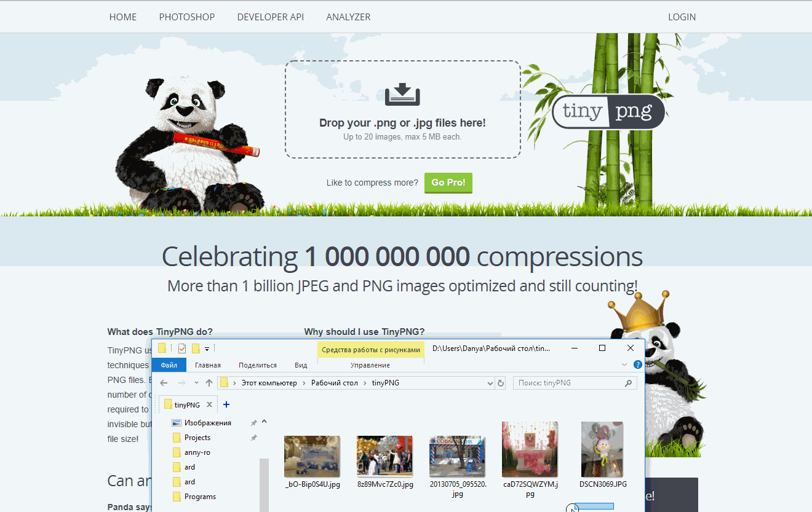Minimize the Explorer window
This screenshot has width=812, height=512.
pos(574,348)
